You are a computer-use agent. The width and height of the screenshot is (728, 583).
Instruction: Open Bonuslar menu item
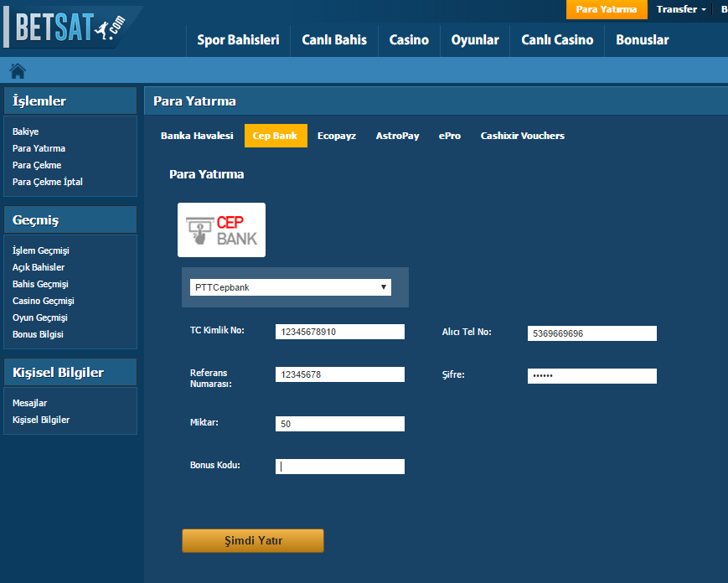[643, 40]
